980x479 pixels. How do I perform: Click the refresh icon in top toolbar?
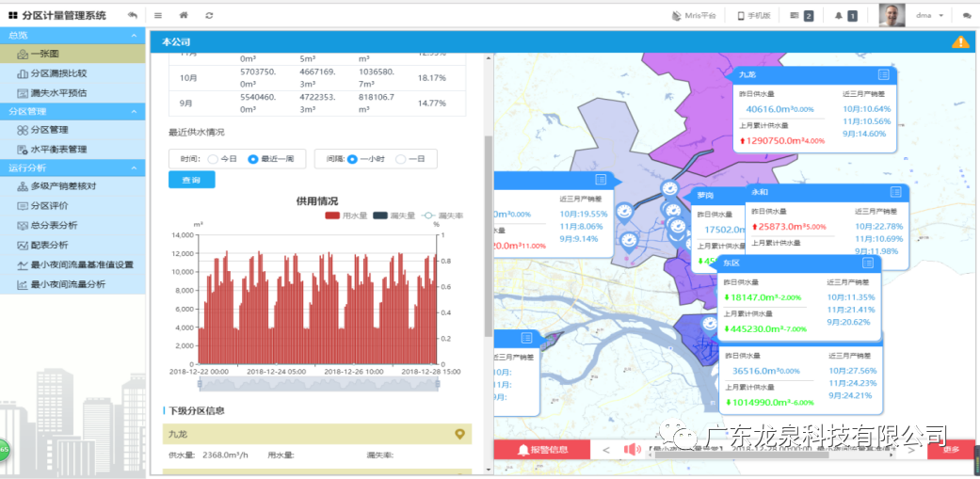[209, 16]
